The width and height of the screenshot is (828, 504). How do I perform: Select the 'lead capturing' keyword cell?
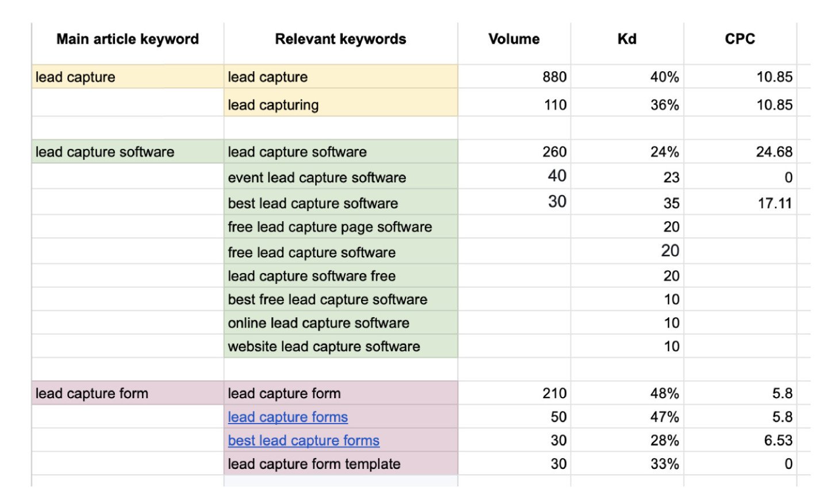[x=341, y=102]
